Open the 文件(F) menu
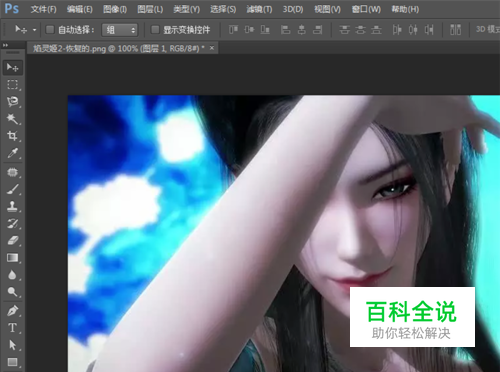This screenshot has height=372, width=500. (44, 9)
